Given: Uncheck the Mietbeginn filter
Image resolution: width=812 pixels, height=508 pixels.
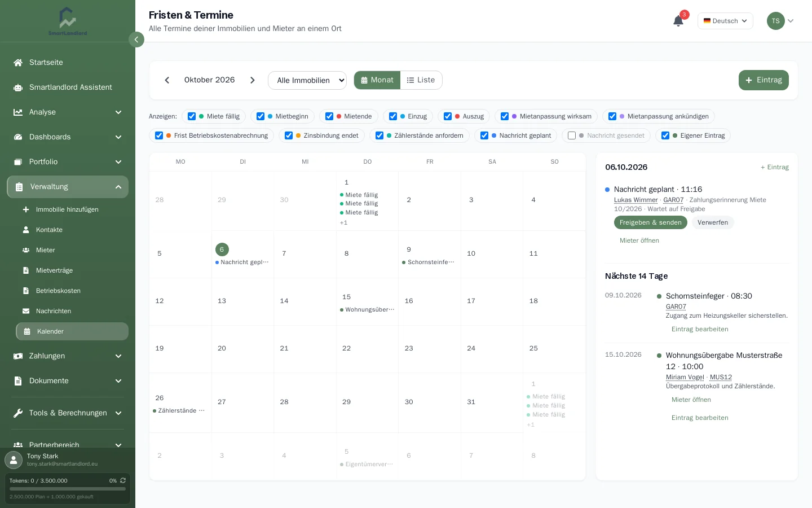Looking at the screenshot, I should [x=261, y=116].
